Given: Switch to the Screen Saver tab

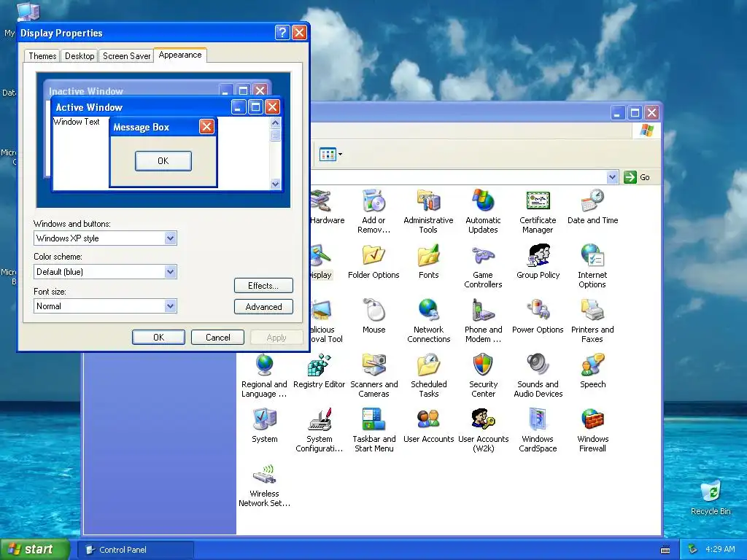Looking at the screenshot, I should 126,56.
